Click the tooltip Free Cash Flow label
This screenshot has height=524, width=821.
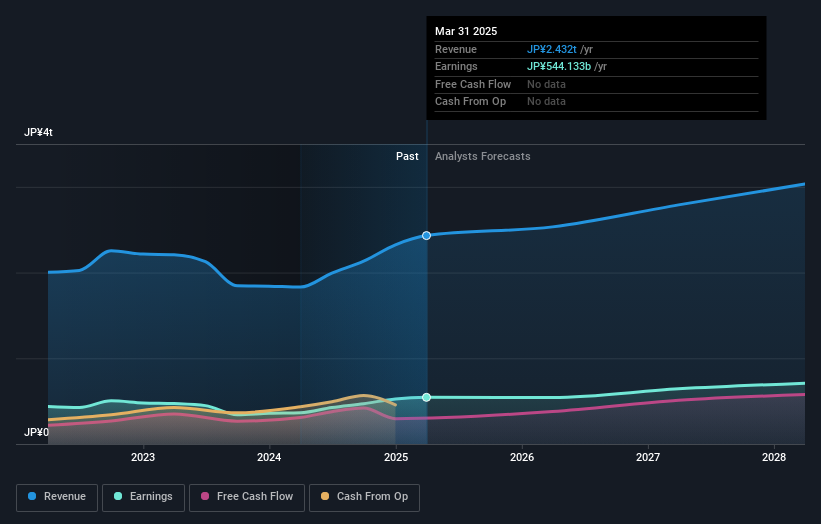click(x=473, y=84)
